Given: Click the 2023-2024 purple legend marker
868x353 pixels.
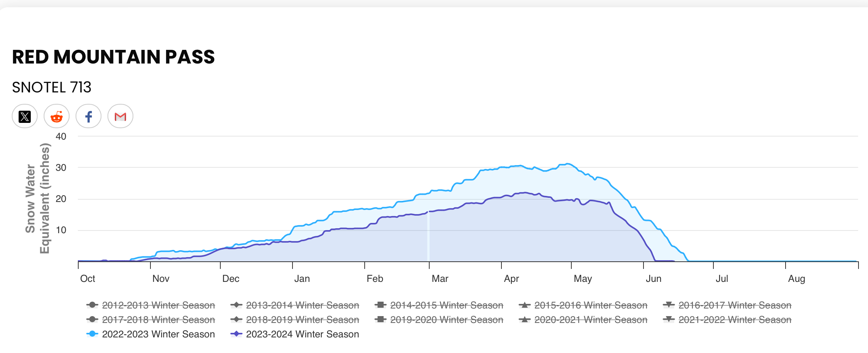Looking at the screenshot, I should click(236, 334).
